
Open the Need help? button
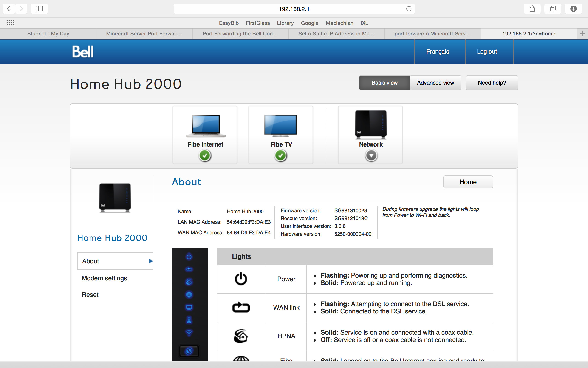coord(492,83)
